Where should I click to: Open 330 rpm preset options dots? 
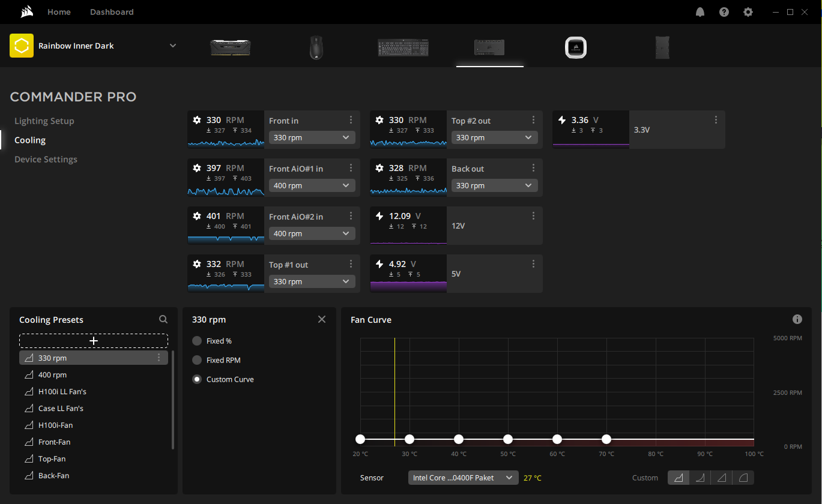(159, 358)
